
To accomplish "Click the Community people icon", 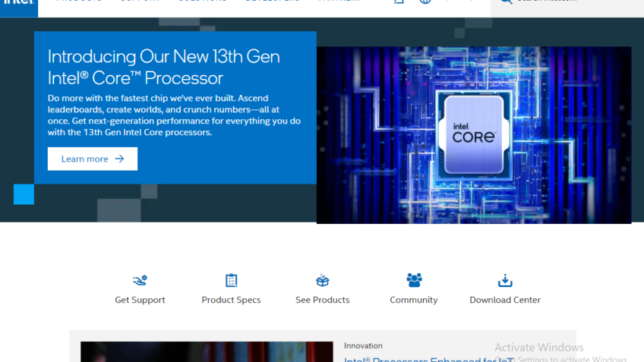I will tap(414, 280).
